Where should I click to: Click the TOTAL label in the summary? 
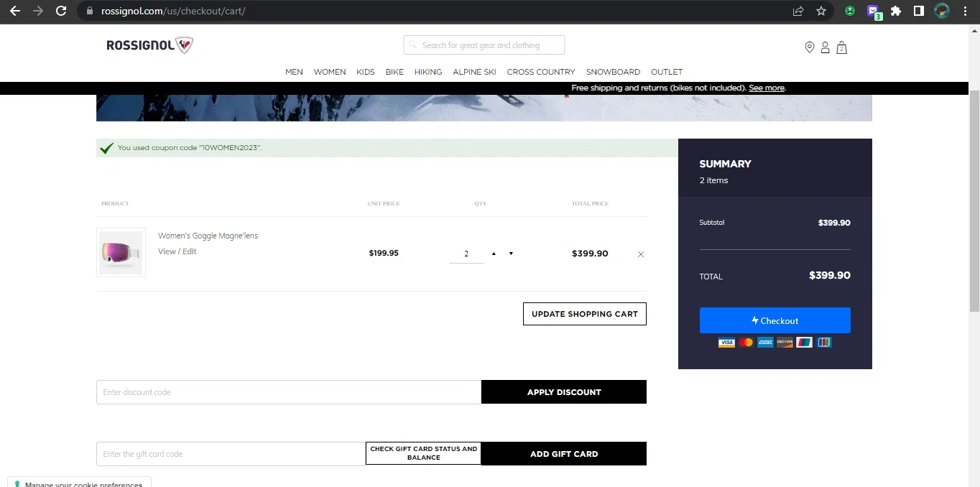tap(711, 277)
